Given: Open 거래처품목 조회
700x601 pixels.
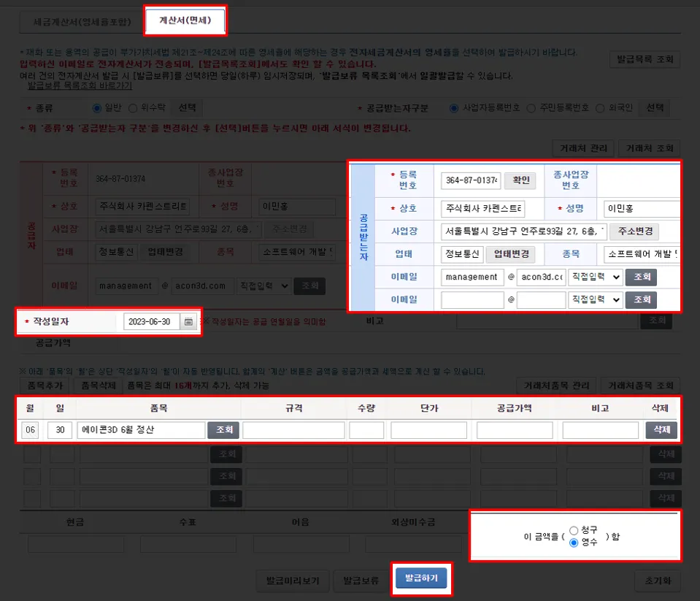Looking at the screenshot, I should pyautogui.click(x=640, y=386).
